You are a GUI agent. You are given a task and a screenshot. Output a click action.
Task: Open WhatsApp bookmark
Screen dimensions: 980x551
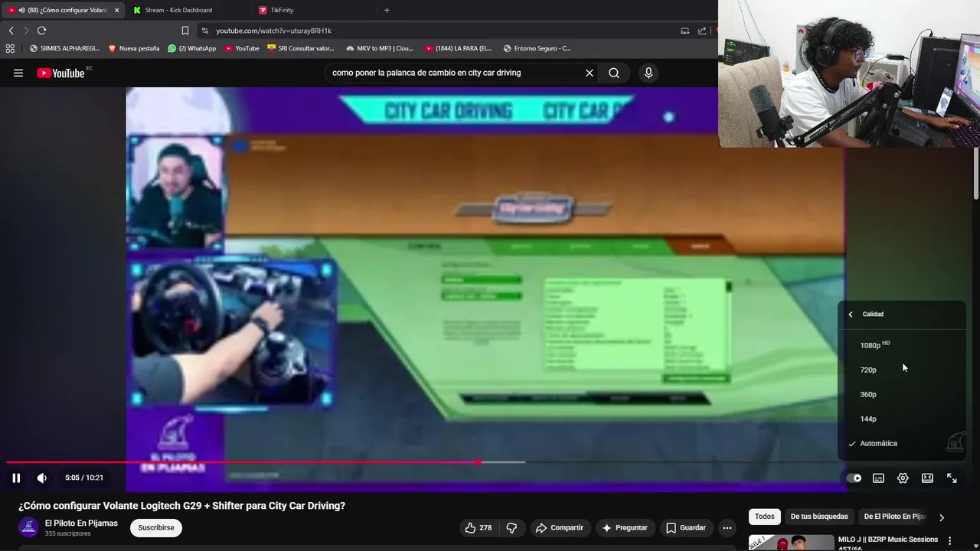pyautogui.click(x=192, y=48)
